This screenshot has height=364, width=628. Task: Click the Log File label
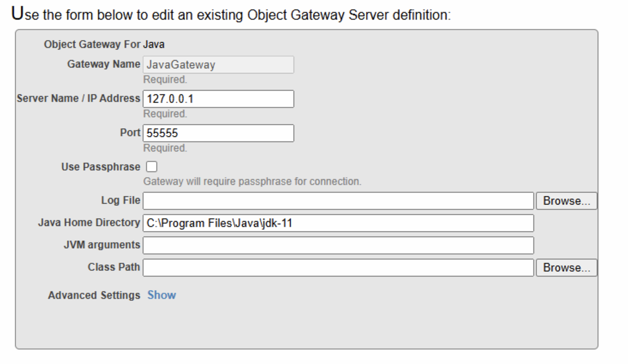120,200
